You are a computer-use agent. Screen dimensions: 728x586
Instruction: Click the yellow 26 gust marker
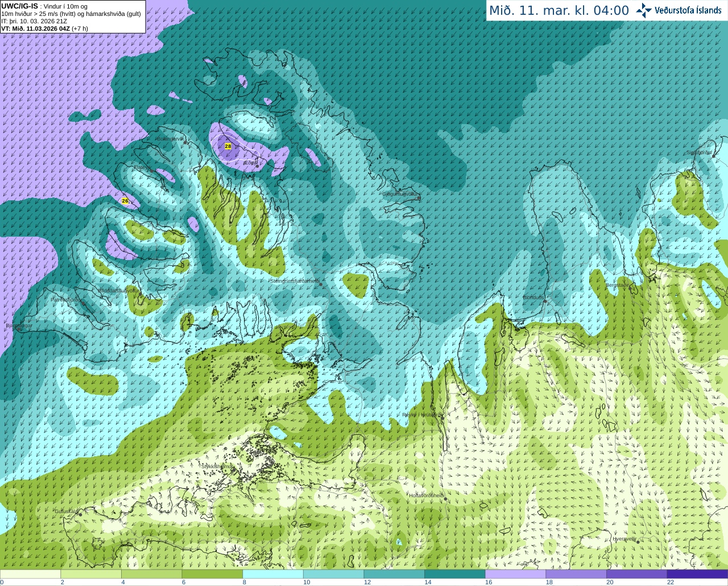pos(125,201)
